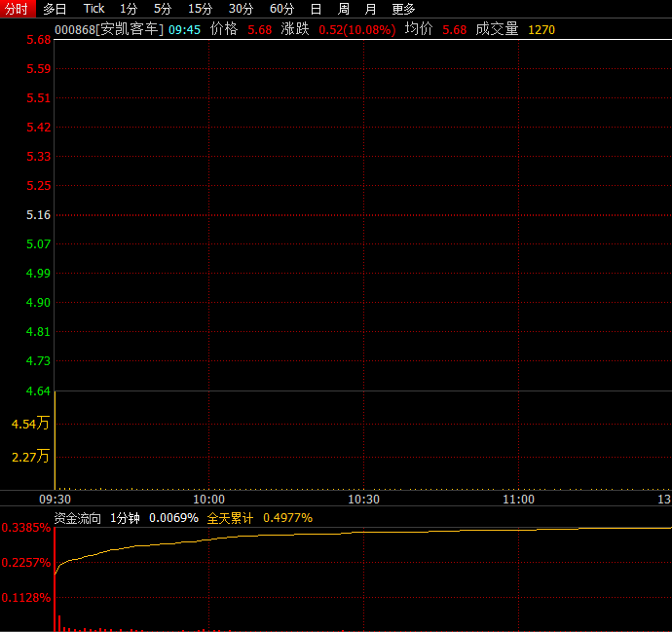The width and height of the screenshot is (672, 632).
Task: Select the Tick chart tab
Action: point(93,9)
